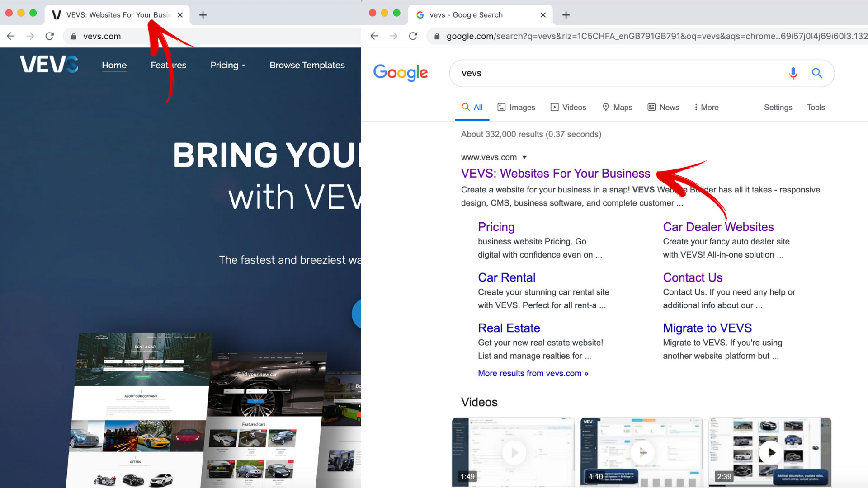Open the Car Dealer Websites sitelink
The height and width of the screenshot is (488, 868).
point(718,227)
